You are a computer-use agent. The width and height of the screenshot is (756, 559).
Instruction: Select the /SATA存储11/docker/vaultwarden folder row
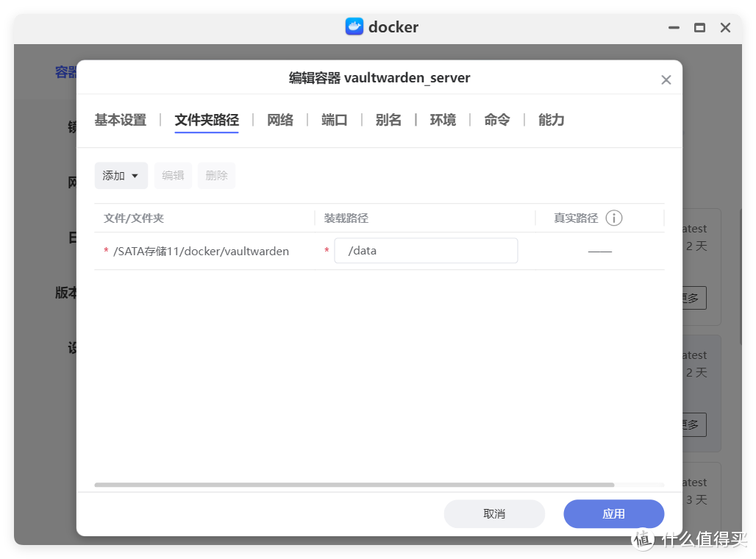click(x=201, y=252)
